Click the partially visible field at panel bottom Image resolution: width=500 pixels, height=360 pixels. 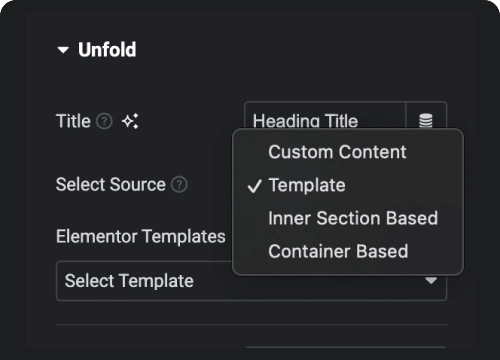345,348
